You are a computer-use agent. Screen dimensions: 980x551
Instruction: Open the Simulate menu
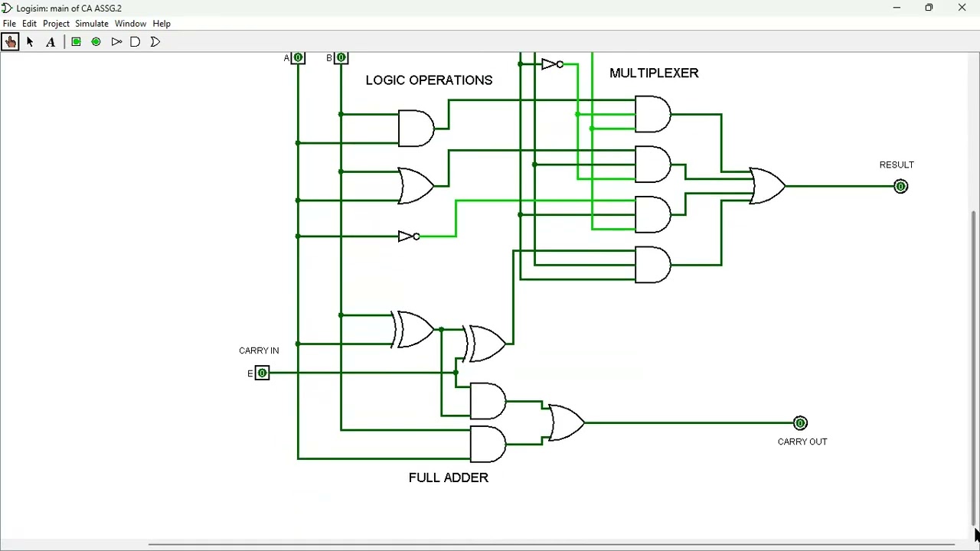[92, 24]
